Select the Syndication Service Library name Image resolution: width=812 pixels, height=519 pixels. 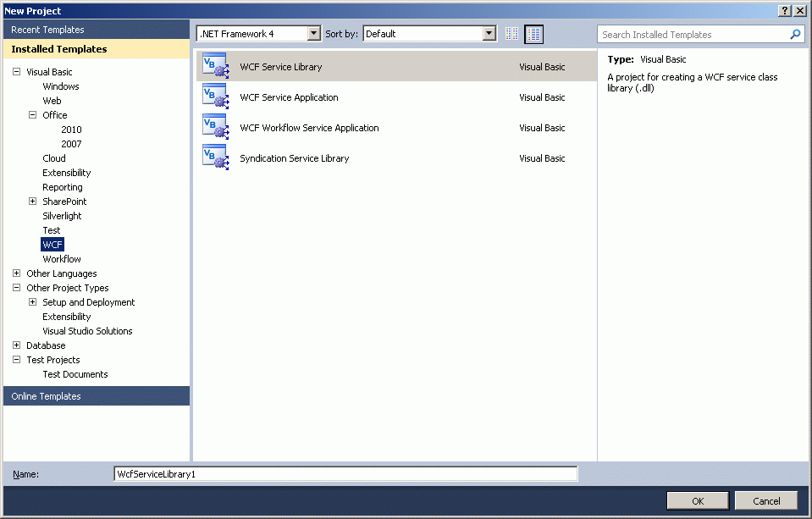pos(294,158)
